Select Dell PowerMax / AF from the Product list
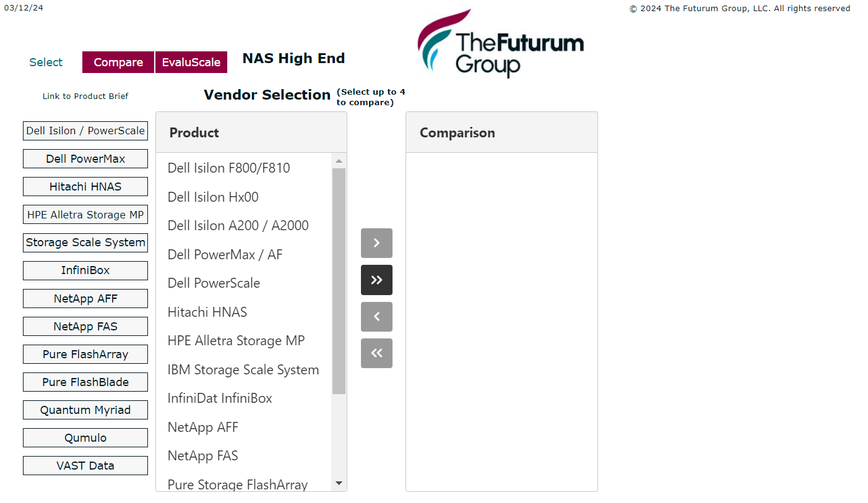This screenshot has width=868, height=503. click(225, 254)
